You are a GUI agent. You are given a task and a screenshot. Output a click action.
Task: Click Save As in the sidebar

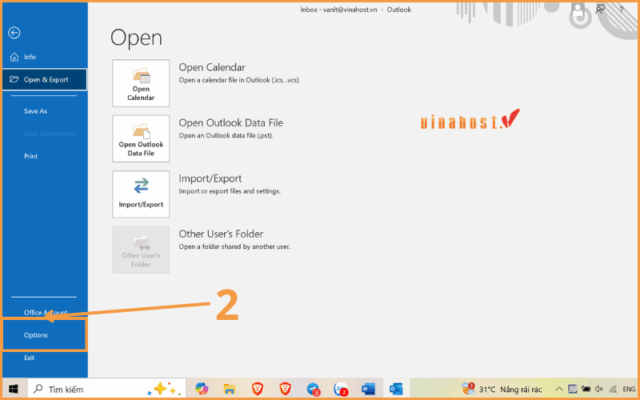(36, 111)
